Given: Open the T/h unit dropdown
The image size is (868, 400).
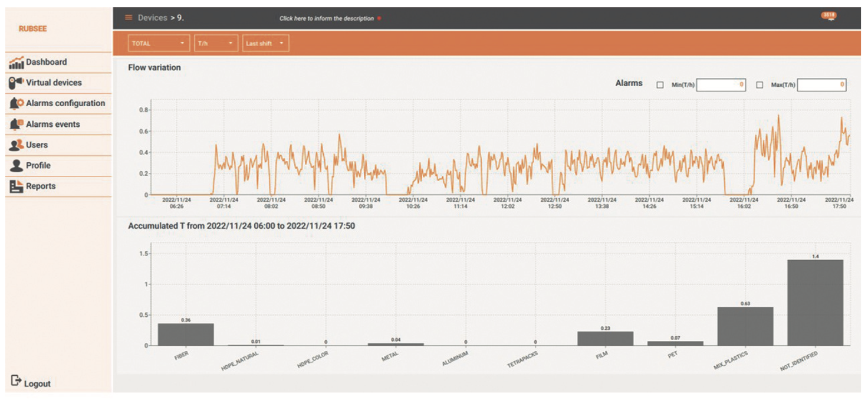Looking at the screenshot, I should click(x=216, y=43).
